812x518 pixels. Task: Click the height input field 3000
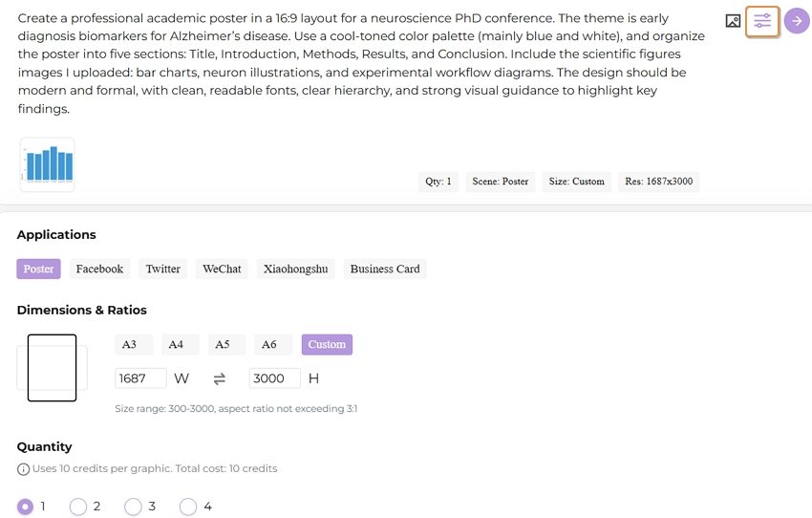(274, 378)
